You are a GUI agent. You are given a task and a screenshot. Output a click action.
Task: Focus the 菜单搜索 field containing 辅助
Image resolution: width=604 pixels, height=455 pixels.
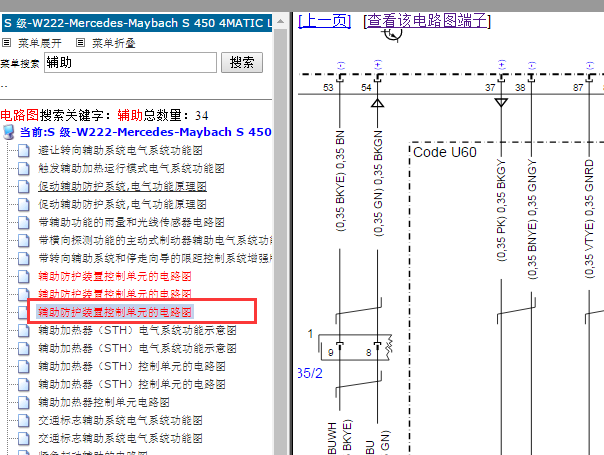pyautogui.click(x=131, y=62)
